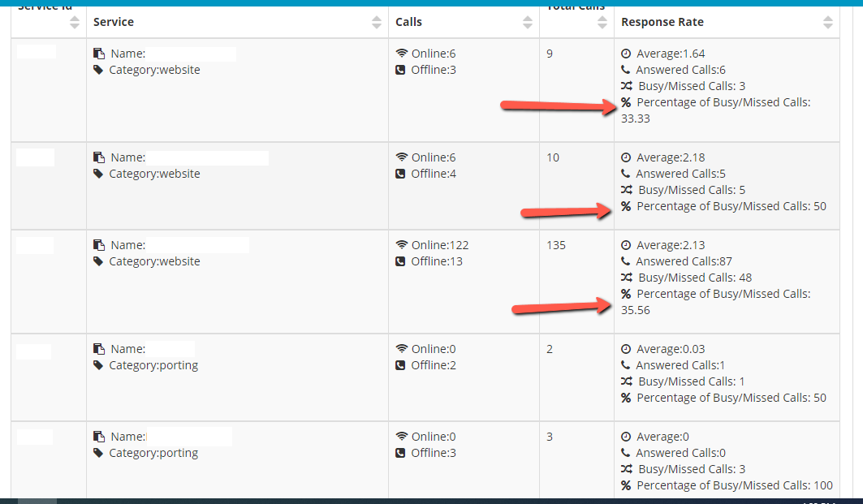
Task: Click phone icon next to Offline:4
Action: (x=401, y=174)
